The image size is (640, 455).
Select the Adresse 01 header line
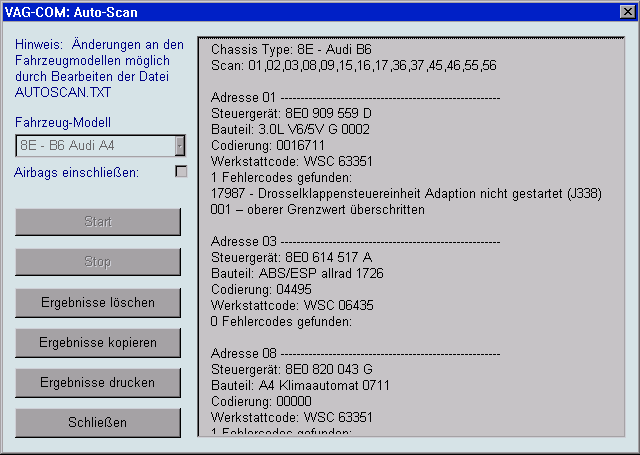pos(355,97)
